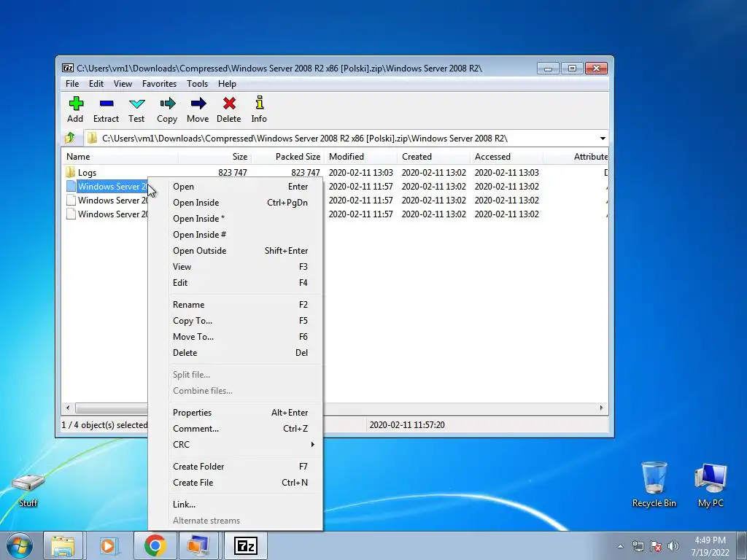Image resolution: width=747 pixels, height=560 pixels.
Task: Sort by the Modified column header
Action: (x=360, y=157)
